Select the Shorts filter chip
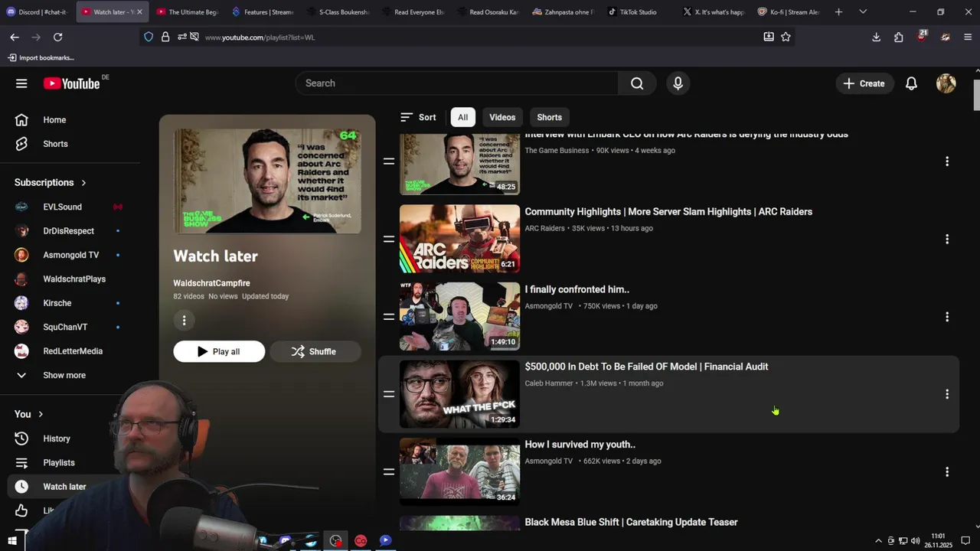This screenshot has height=551, width=980. pos(549,117)
